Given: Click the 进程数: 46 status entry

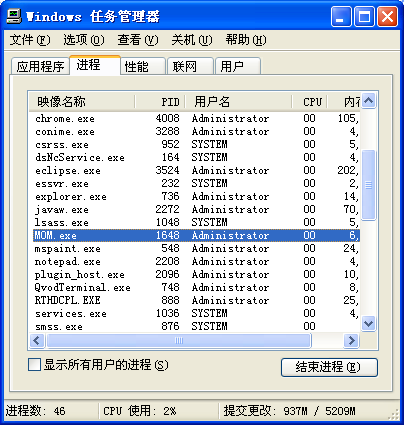Looking at the screenshot, I should pyautogui.click(x=36, y=411).
